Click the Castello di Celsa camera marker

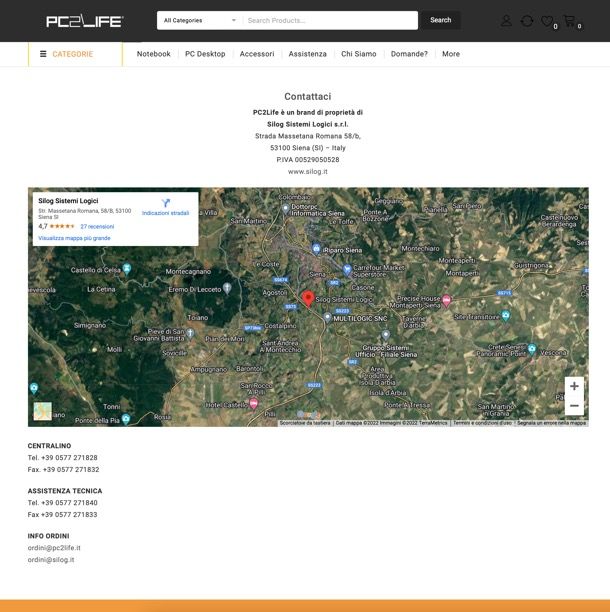(126, 269)
